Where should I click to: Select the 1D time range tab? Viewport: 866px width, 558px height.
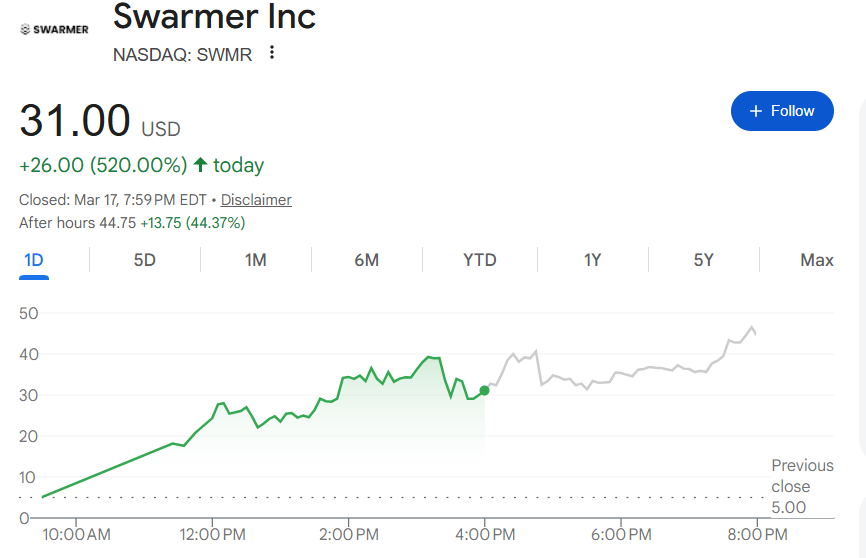(34, 260)
